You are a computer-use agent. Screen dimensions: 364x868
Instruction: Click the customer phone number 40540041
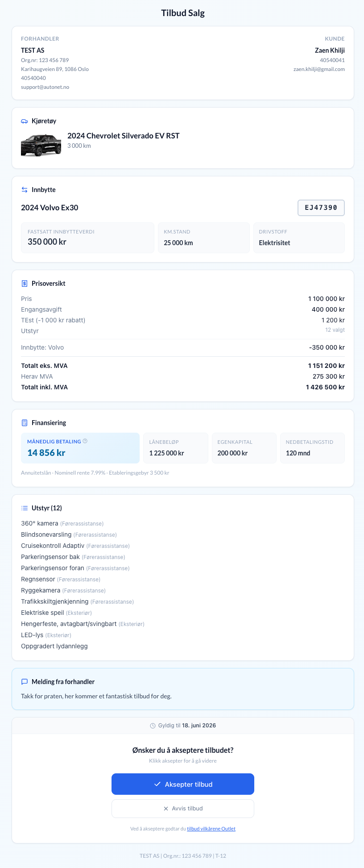pyautogui.click(x=332, y=60)
